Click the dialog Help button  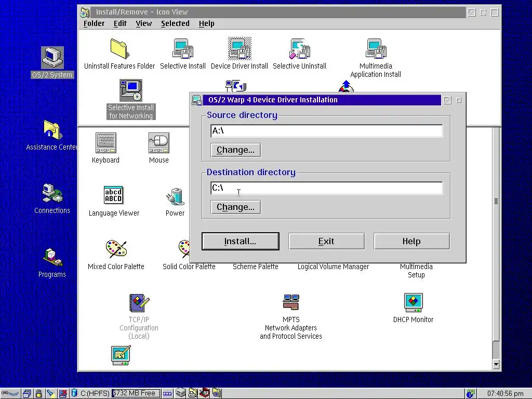(x=411, y=241)
